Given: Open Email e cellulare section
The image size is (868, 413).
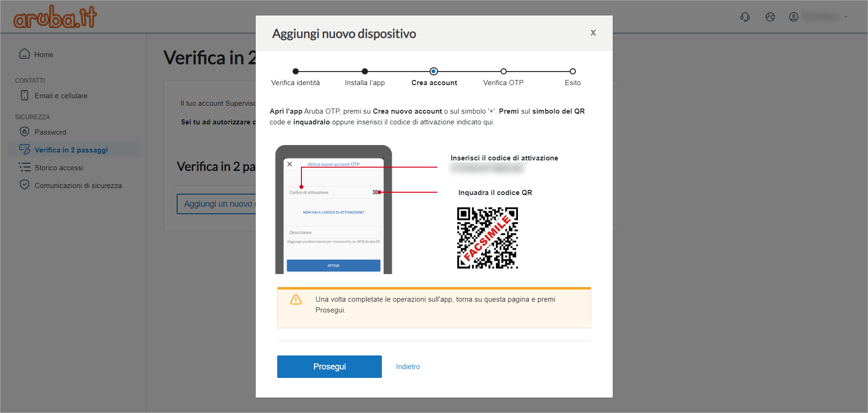Looking at the screenshot, I should pyautogui.click(x=61, y=96).
